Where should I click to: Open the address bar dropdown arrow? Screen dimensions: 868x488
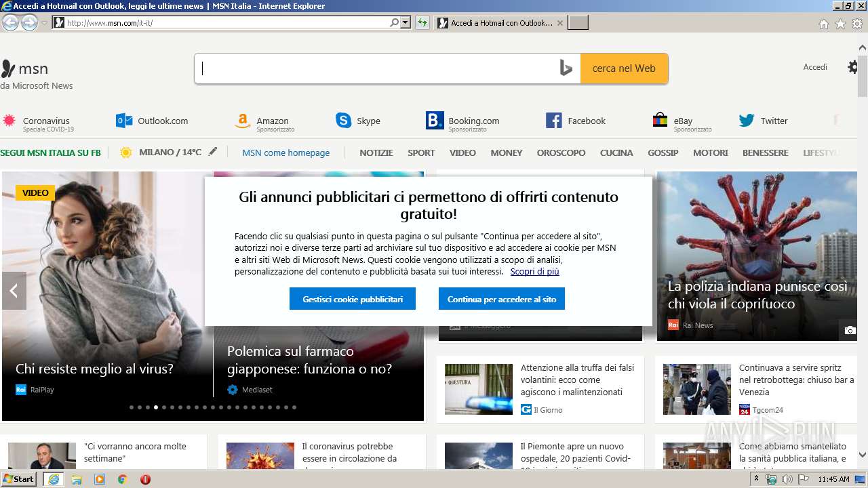pos(406,22)
